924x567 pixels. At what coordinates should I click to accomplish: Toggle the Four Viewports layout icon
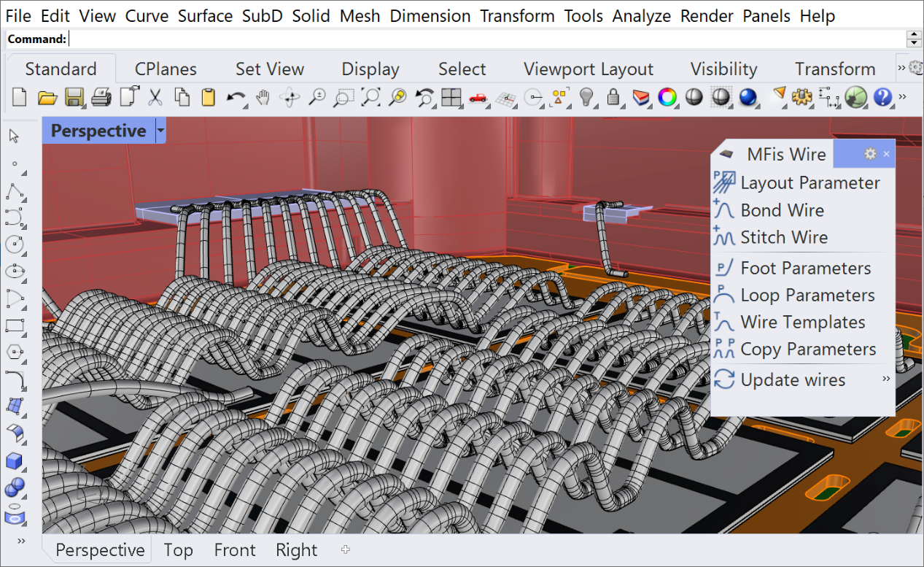click(x=451, y=97)
